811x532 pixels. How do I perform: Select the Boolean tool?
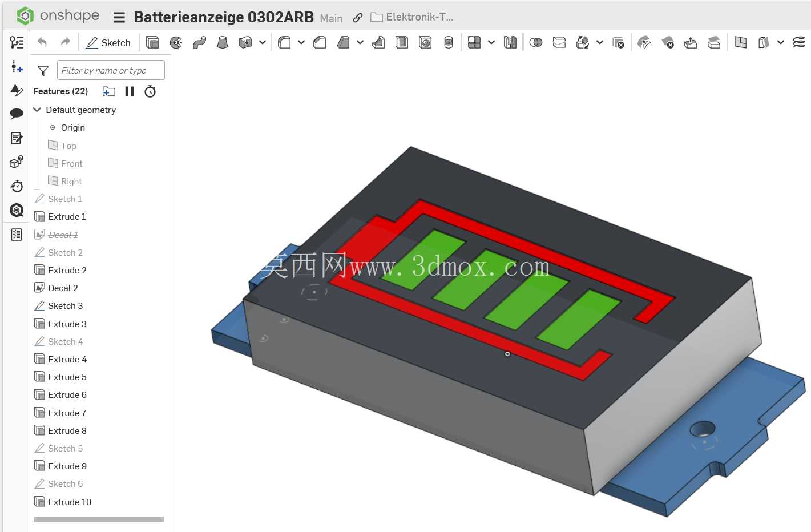(536, 42)
